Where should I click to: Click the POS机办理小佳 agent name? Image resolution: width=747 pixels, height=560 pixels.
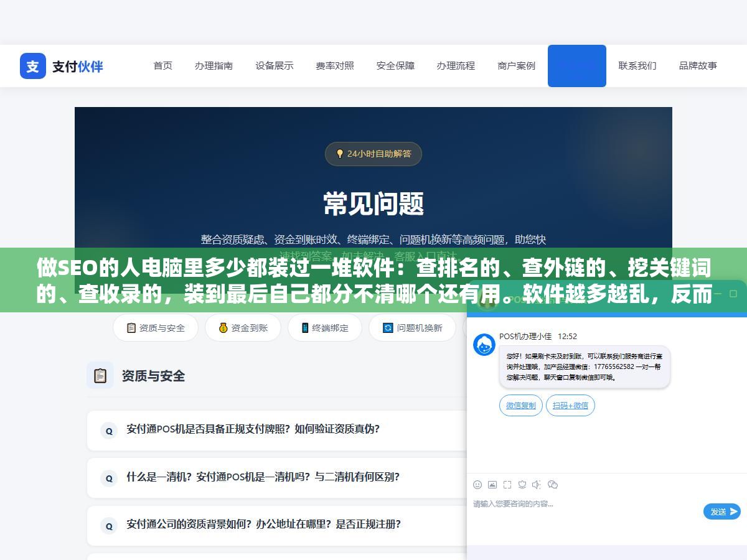point(525,336)
